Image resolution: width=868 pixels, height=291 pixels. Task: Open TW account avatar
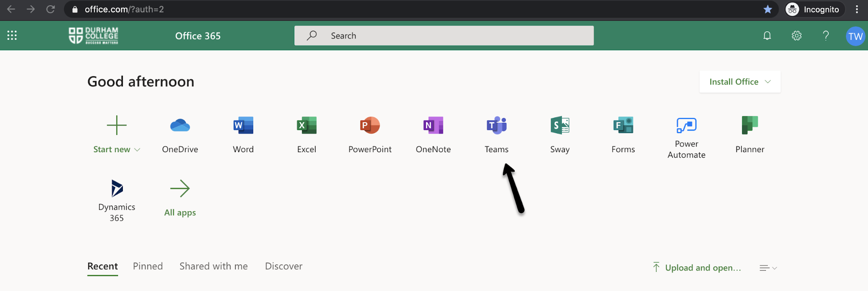point(855,36)
